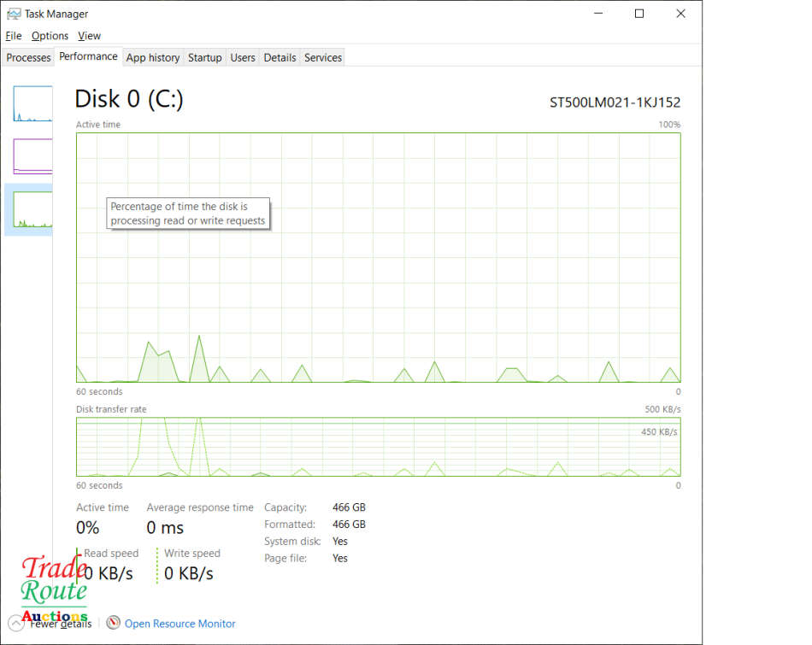Open the Options menu
The image size is (812, 645).
coord(50,36)
